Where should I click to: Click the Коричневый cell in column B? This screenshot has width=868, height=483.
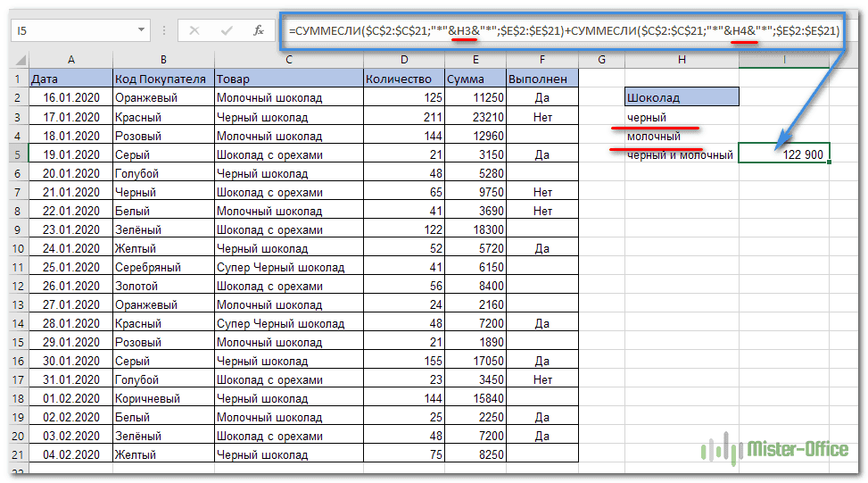point(163,398)
